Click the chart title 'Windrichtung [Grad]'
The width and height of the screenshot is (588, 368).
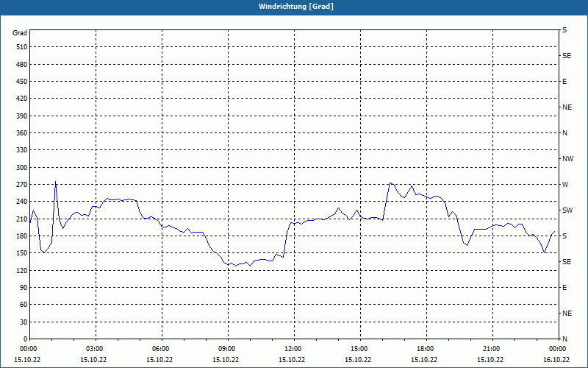296,7
